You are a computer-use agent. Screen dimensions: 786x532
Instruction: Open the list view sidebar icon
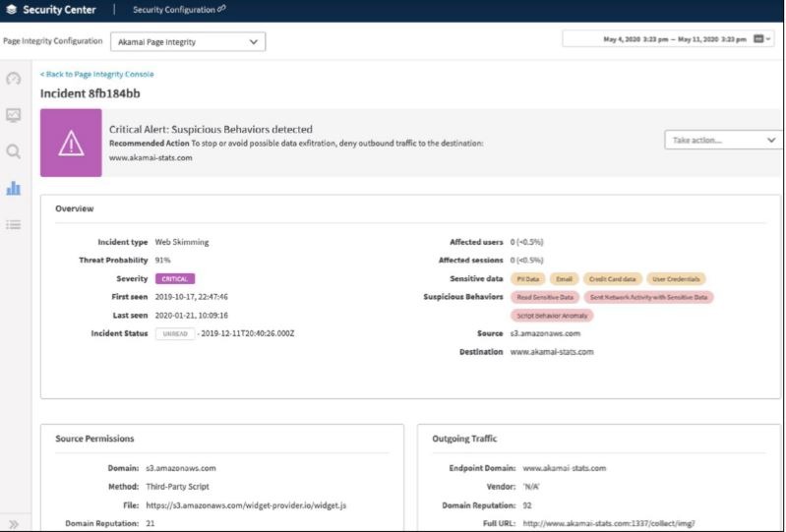[14, 225]
